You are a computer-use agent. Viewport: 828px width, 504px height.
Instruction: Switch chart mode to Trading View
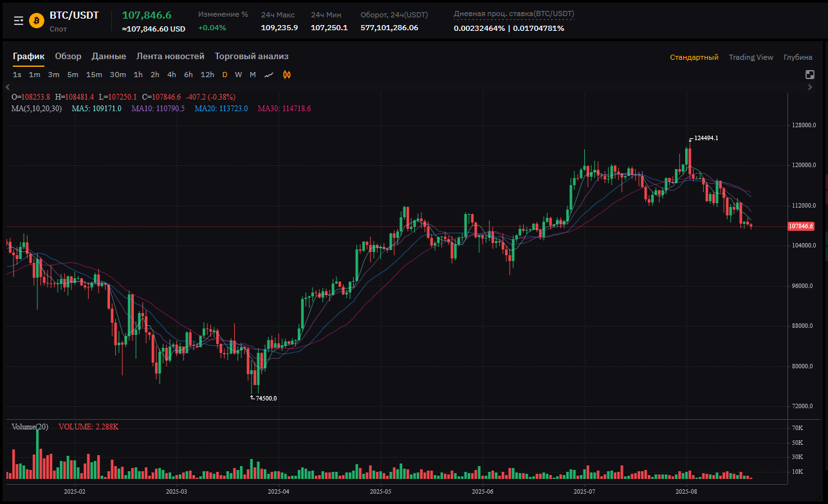coord(751,57)
